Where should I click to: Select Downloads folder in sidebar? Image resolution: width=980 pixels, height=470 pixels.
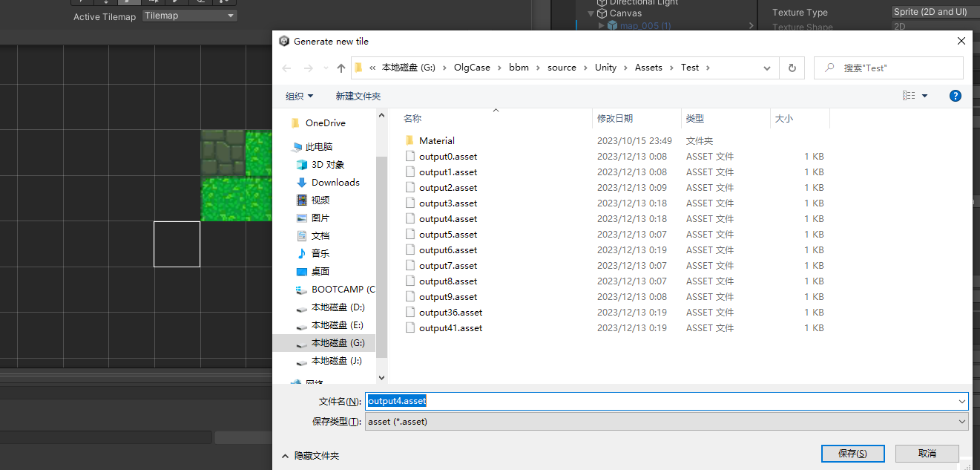[335, 182]
